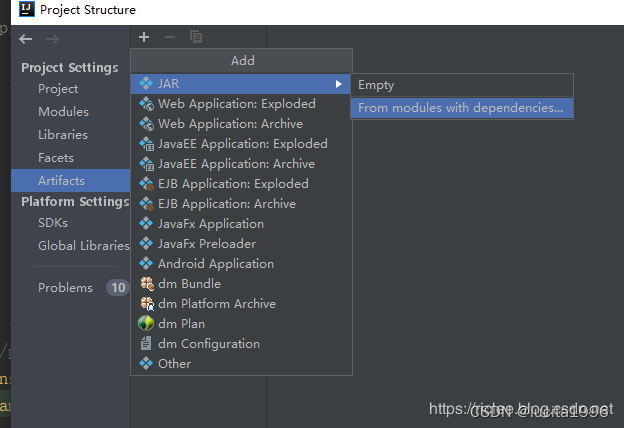
Task: Click the EJB Application: Exploded icon
Action: 146,184
